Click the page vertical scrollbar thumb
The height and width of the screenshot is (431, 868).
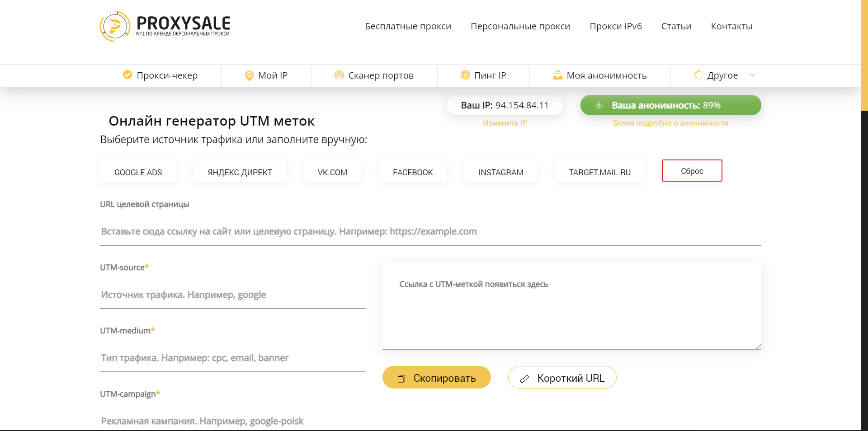coord(864,55)
